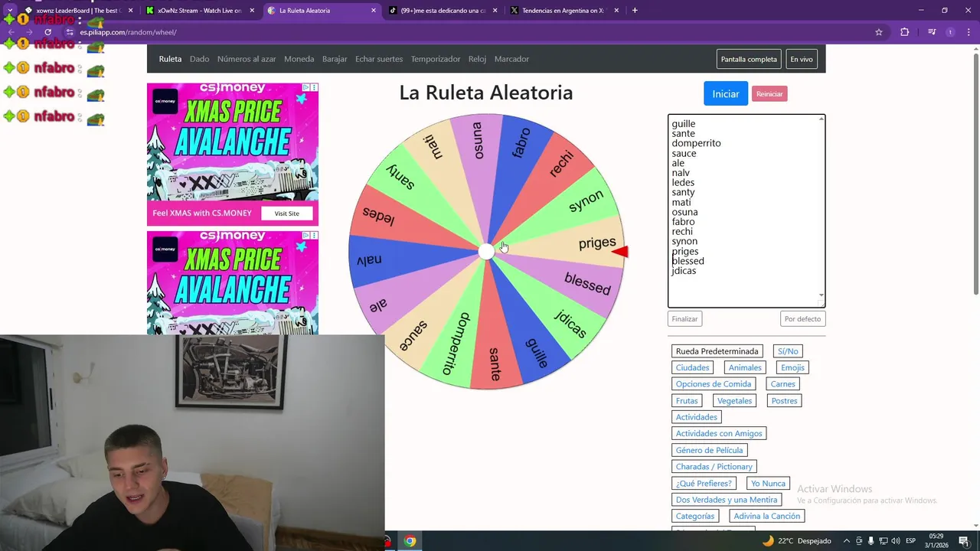This screenshot has width=980, height=551.
Task: Click the En vivo button
Action: [x=802, y=59]
